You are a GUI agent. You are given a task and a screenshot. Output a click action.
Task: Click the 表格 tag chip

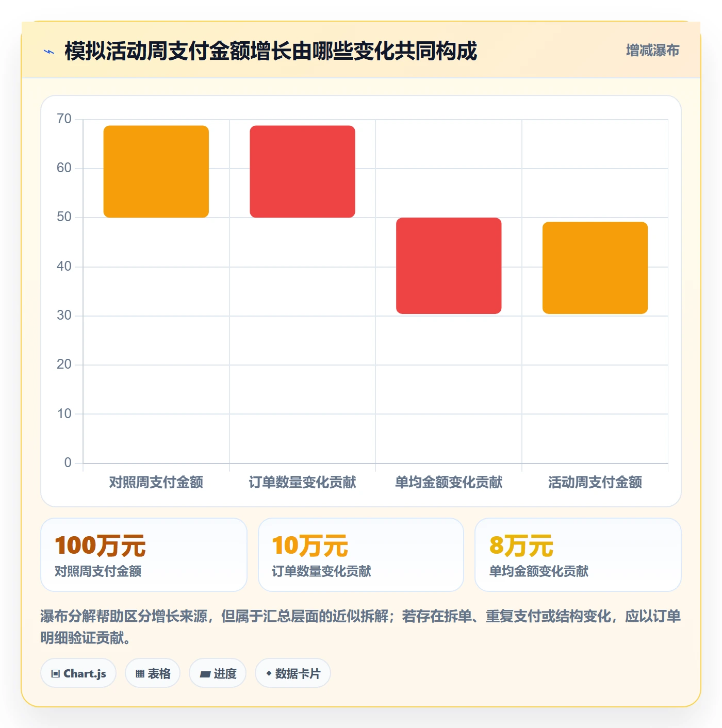click(153, 673)
